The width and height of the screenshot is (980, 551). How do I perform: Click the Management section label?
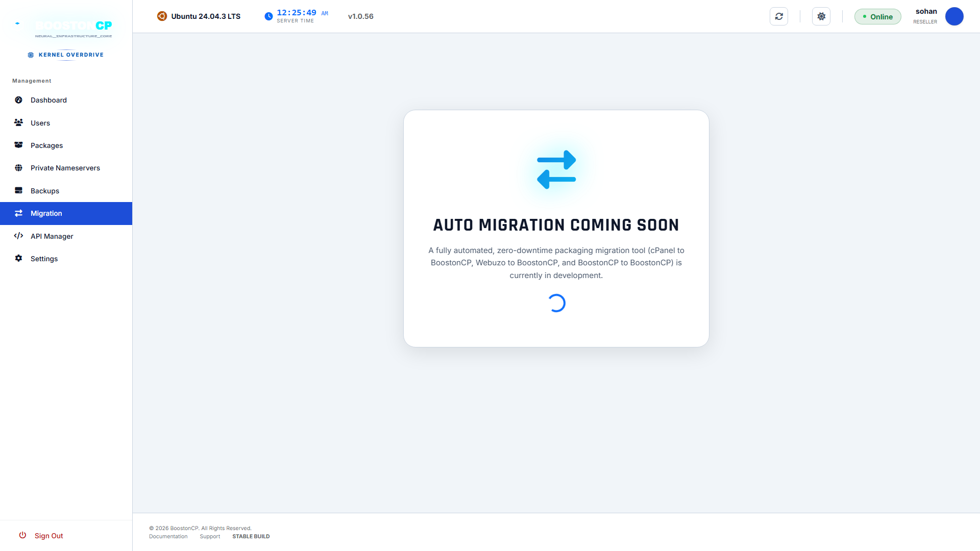point(32,81)
